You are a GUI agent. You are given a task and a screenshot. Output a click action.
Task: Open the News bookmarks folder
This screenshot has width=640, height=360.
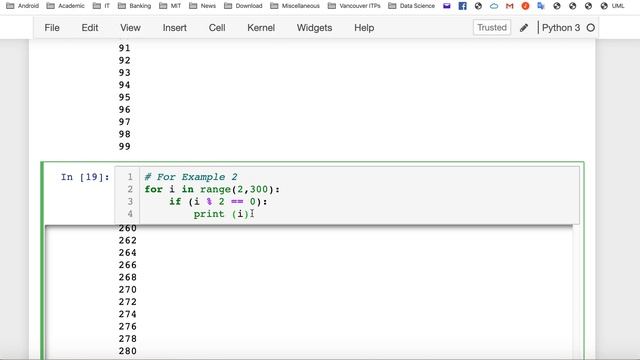(202, 6)
